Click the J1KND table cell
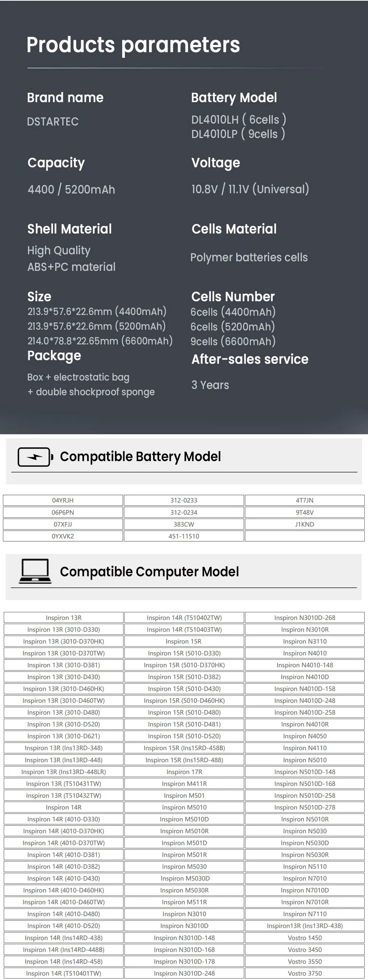 tap(305, 524)
